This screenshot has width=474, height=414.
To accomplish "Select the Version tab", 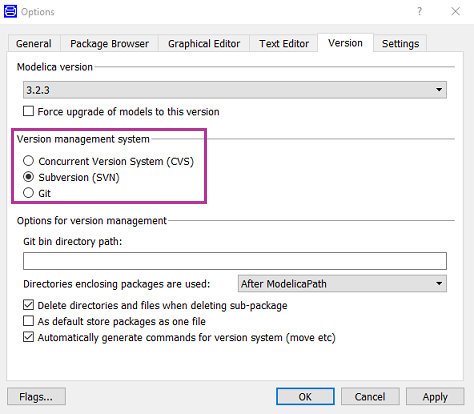I will pos(345,43).
